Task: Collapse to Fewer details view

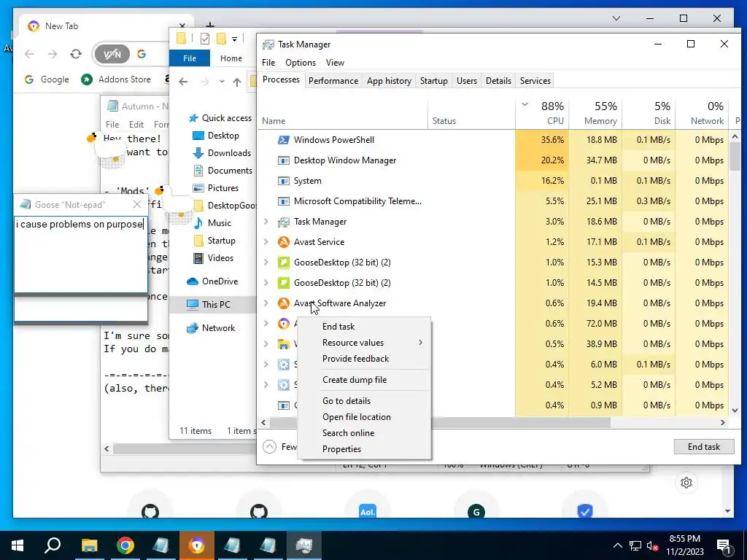Action: [x=270, y=447]
